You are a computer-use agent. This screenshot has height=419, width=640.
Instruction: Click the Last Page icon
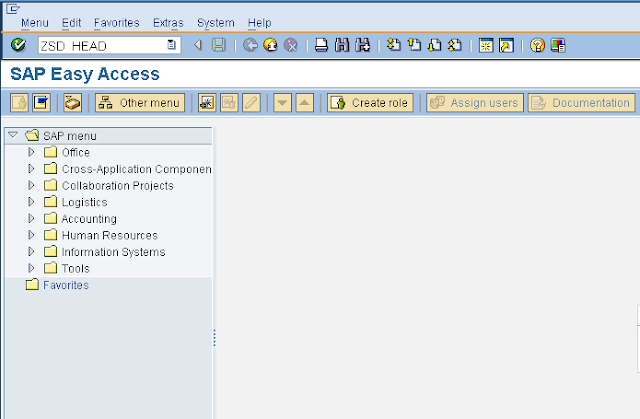[455, 45]
